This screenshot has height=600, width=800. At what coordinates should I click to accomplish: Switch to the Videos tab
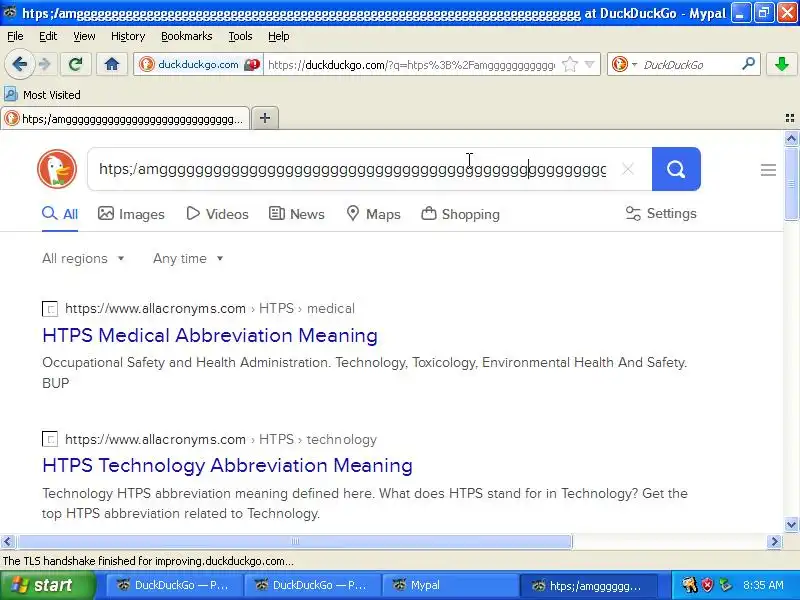coord(217,214)
